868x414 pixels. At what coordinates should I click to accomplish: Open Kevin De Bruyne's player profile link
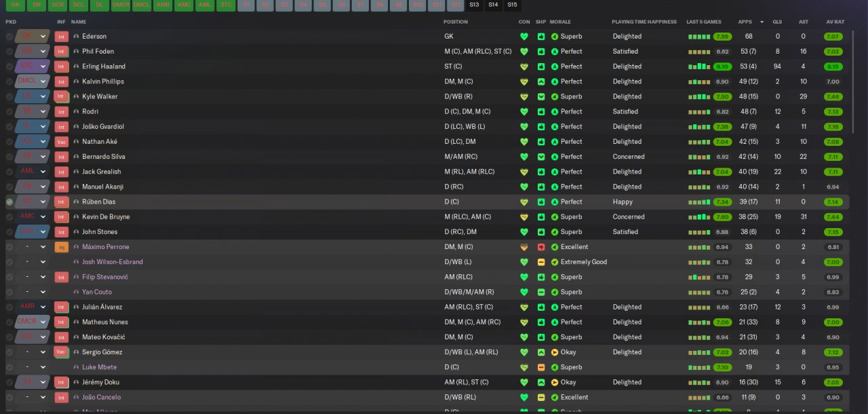106,217
